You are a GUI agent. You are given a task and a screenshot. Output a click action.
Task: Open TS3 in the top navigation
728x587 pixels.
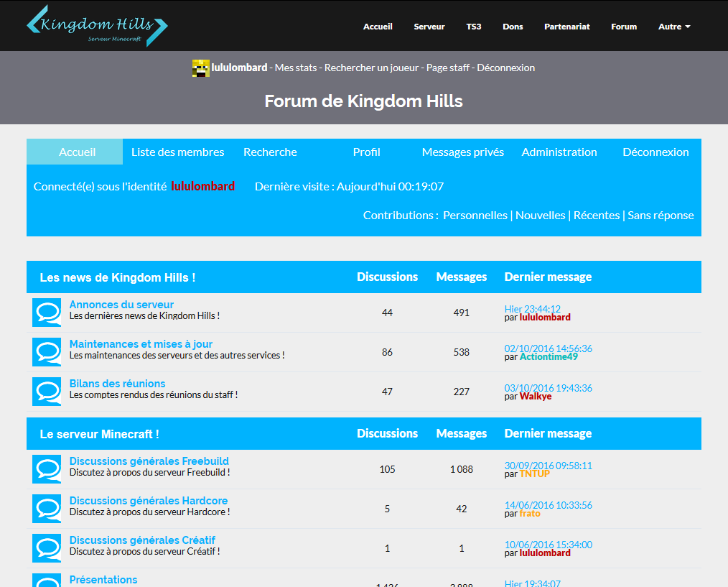[x=474, y=27]
